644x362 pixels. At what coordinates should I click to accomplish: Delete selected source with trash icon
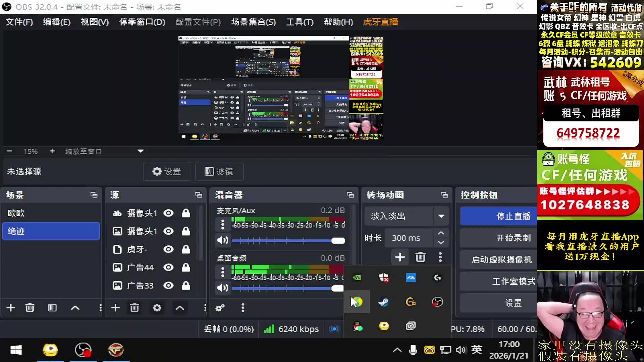(x=134, y=308)
